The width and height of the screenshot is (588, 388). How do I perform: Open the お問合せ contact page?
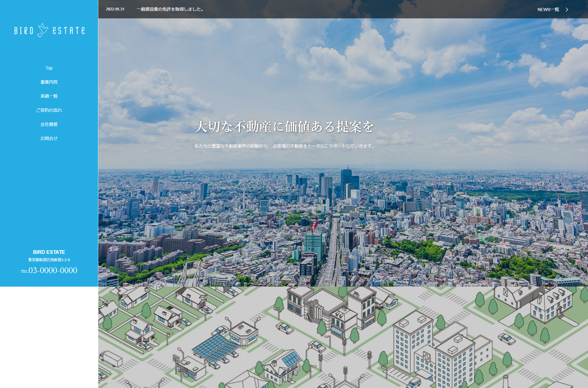[x=49, y=138]
